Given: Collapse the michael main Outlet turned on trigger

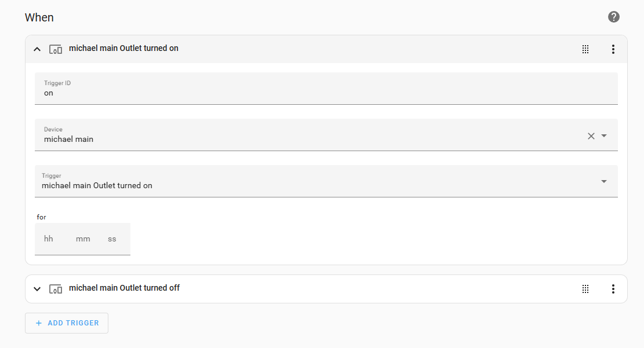Looking at the screenshot, I should tap(37, 49).
